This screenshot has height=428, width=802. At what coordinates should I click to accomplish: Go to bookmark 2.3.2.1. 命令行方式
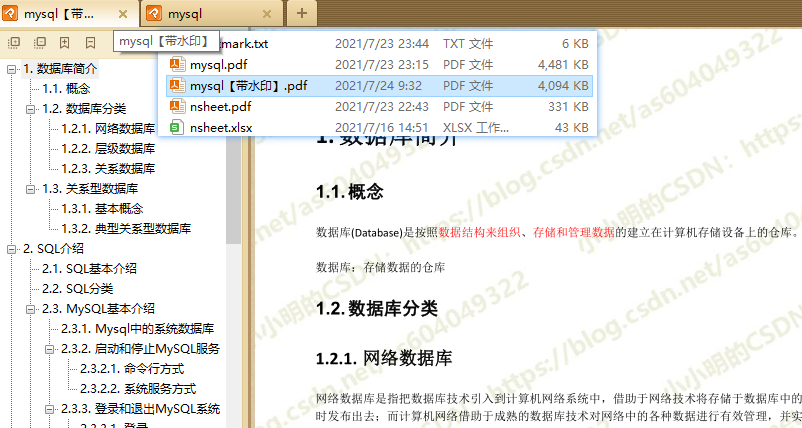132,368
